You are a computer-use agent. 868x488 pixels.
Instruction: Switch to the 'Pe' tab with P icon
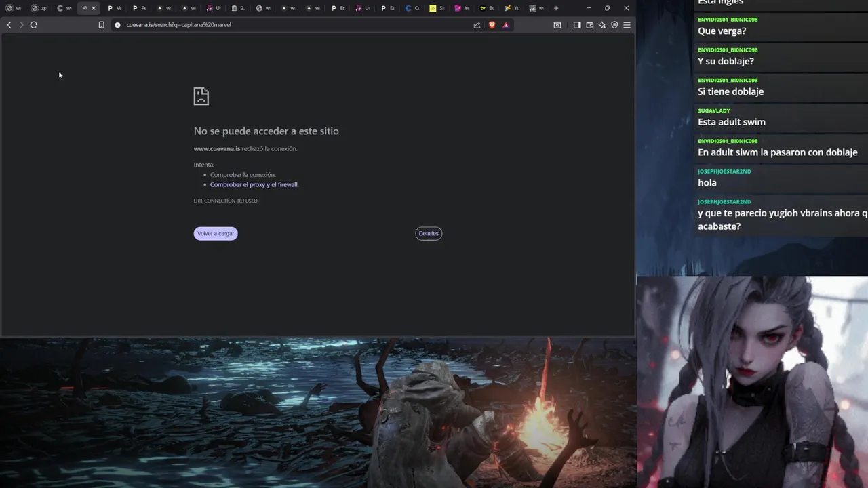coord(139,8)
